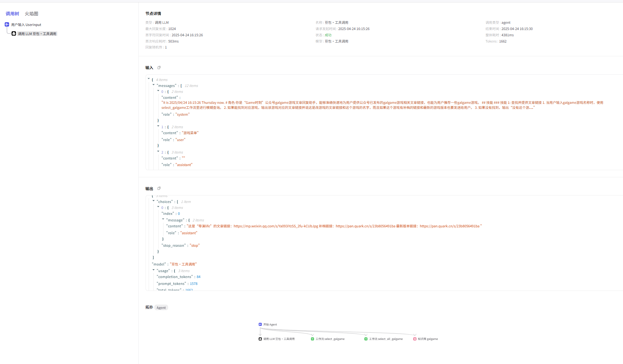Viewport: 623px width, 364px height.
Task: Copy the 输出 section content icon
Action: pos(159,188)
